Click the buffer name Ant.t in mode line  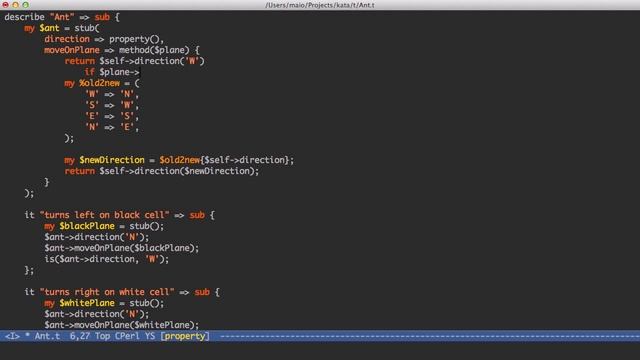pos(47,336)
